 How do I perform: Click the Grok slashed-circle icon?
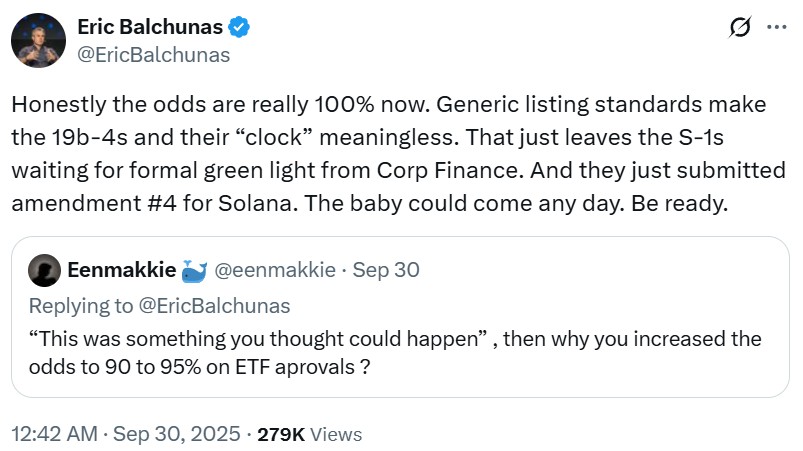tap(740, 29)
